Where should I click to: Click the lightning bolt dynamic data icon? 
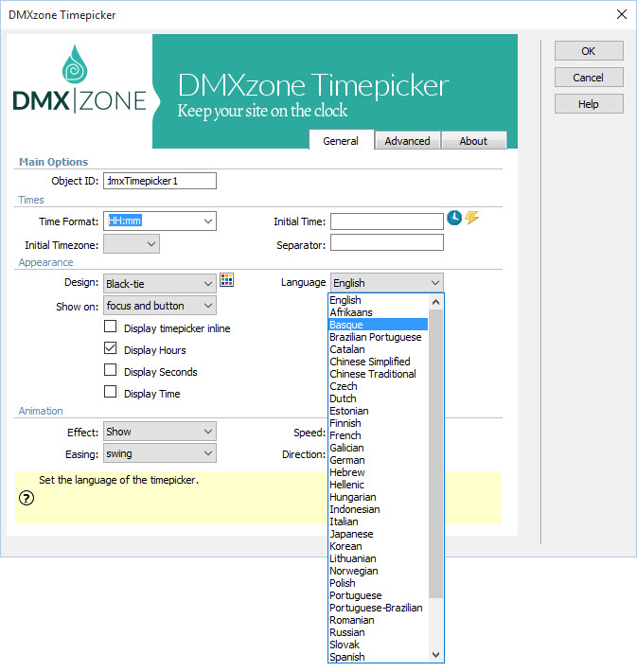click(x=471, y=218)
